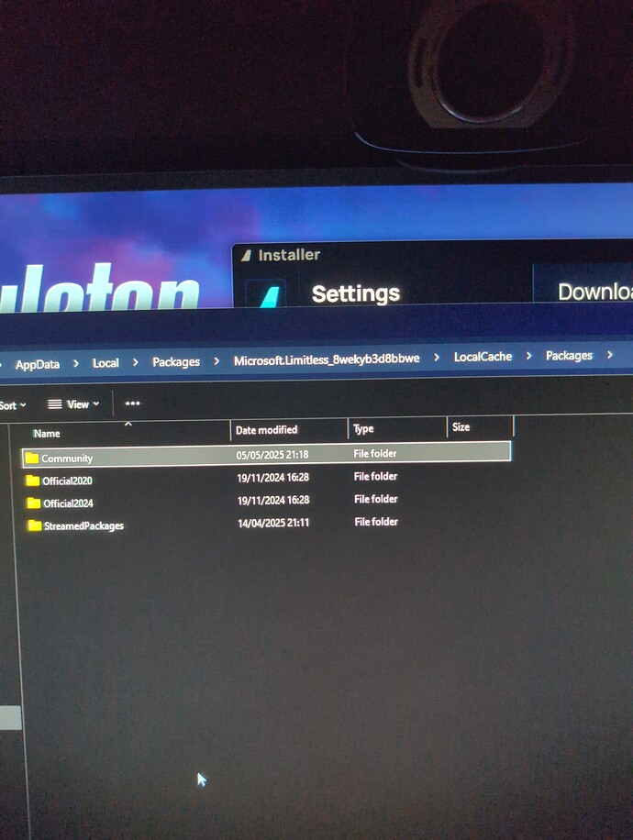Switch to Download tab in Installer

point(594,292)
